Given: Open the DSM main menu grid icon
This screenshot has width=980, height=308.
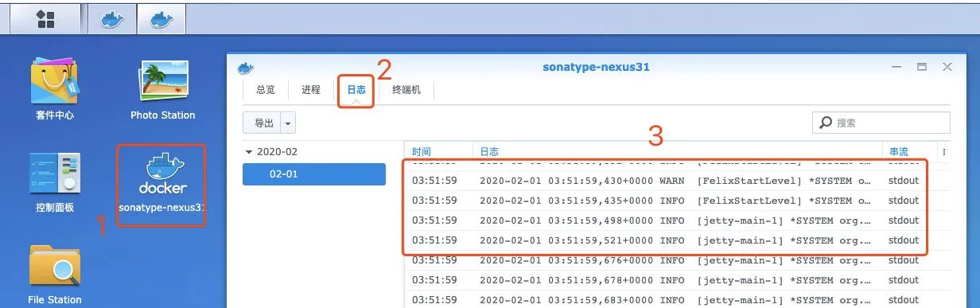Looking at the screenshot, I should 45,19.
